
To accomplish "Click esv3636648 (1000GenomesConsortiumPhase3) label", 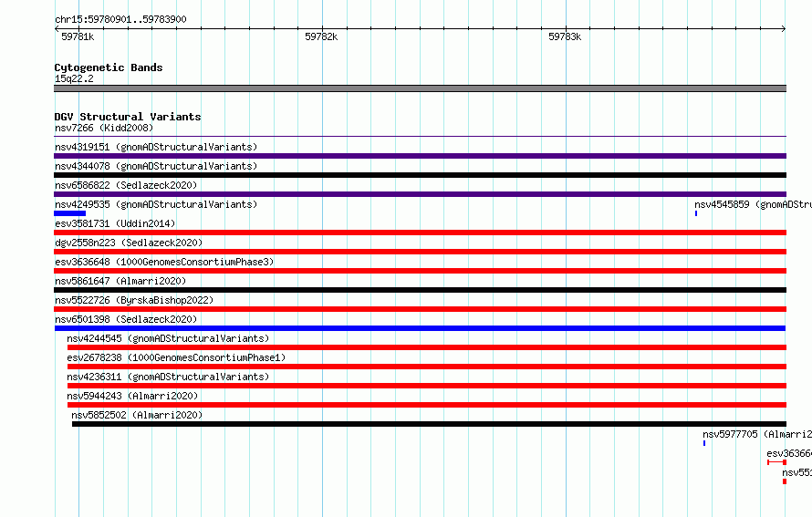I will pyautogui.click(x=164, y=262).
